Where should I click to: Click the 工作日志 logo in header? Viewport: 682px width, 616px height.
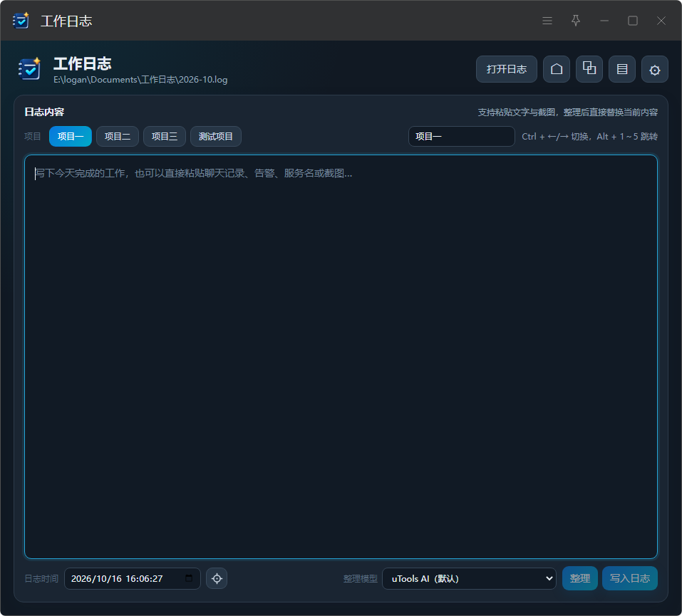29,68
